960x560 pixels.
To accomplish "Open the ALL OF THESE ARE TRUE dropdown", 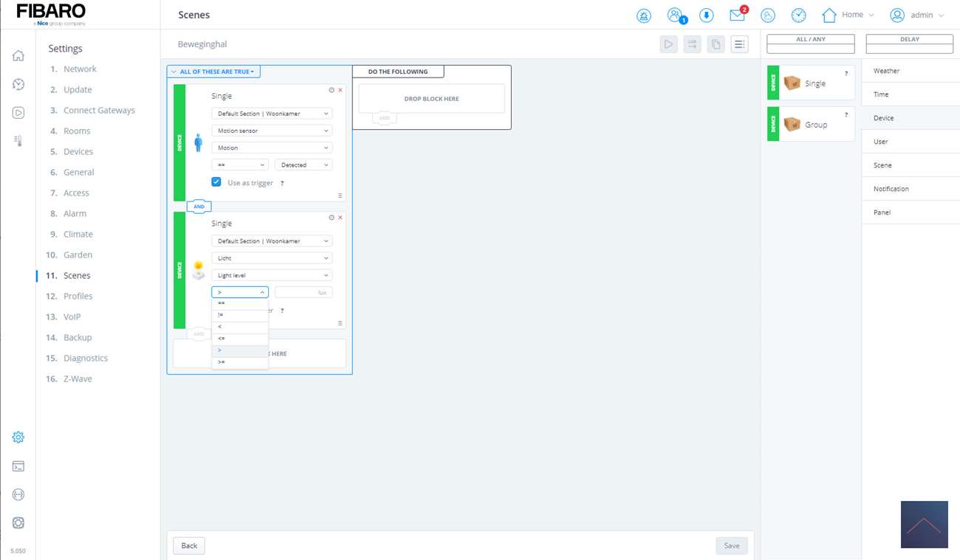I will click(213, 72).
